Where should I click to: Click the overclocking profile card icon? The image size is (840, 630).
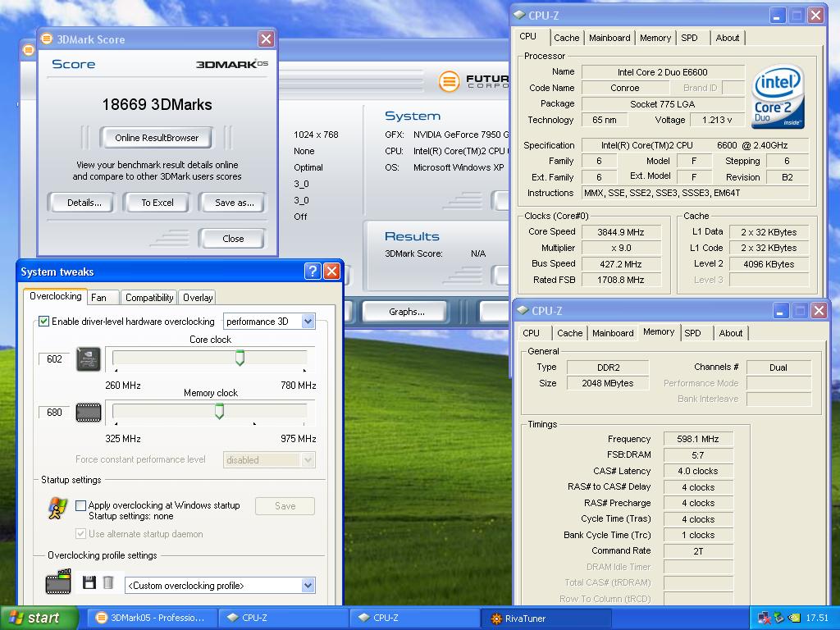[x=58, y=582]
